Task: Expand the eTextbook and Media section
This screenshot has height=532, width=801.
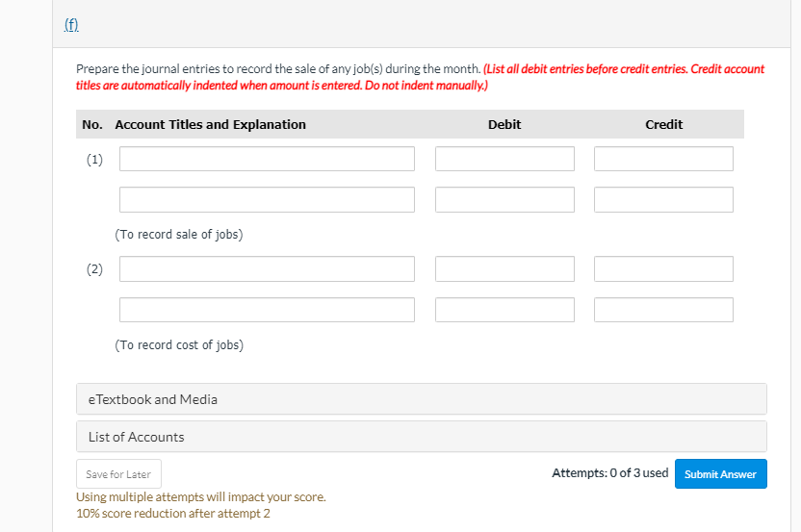Action: click(x=422, y=399)
